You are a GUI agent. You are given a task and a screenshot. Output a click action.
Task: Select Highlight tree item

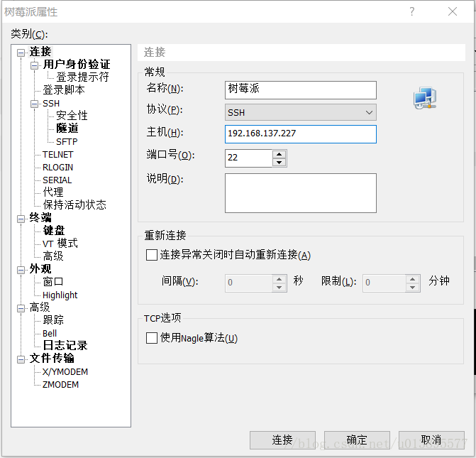click(60, 295)
